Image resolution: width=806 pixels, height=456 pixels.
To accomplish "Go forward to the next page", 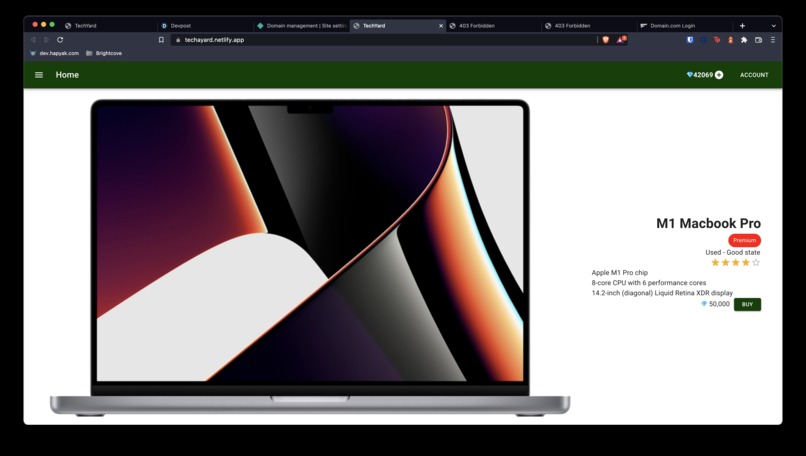I will [x=46, y=40].
